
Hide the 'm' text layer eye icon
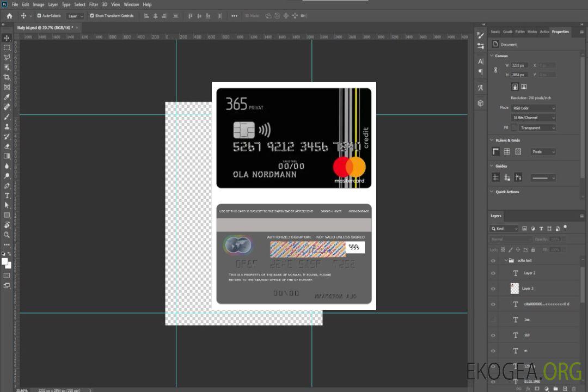click(493, 351)
